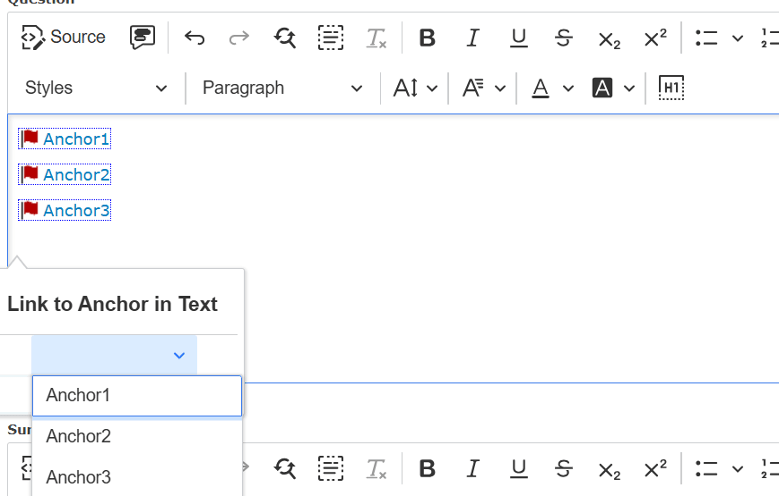The width and height of the screenshot is (780, 496).
Task: Click the red flag before Anchor2
Action: click(x=29, y=174)
